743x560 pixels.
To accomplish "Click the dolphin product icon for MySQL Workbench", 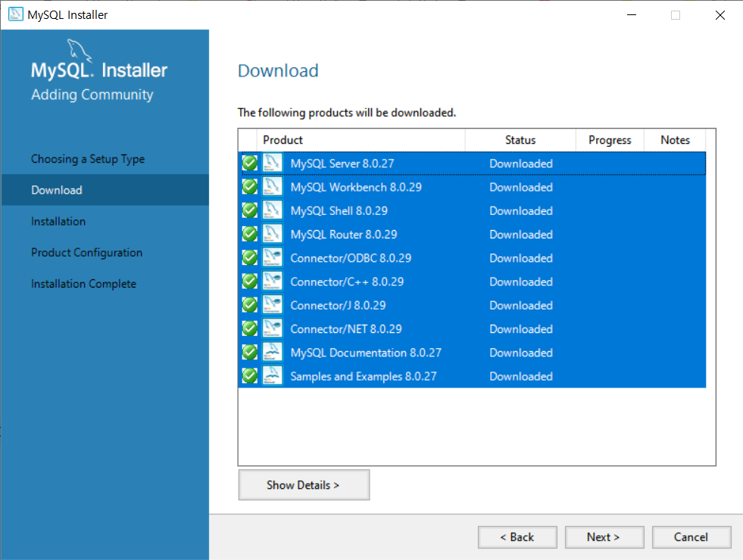I will pyautogui.click(x=273, y=186).
